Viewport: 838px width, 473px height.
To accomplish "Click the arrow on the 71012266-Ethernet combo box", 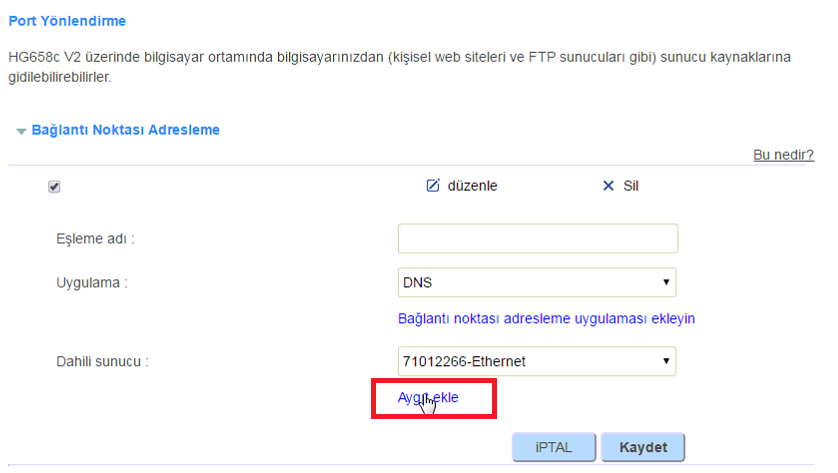I will click(666, 361).
